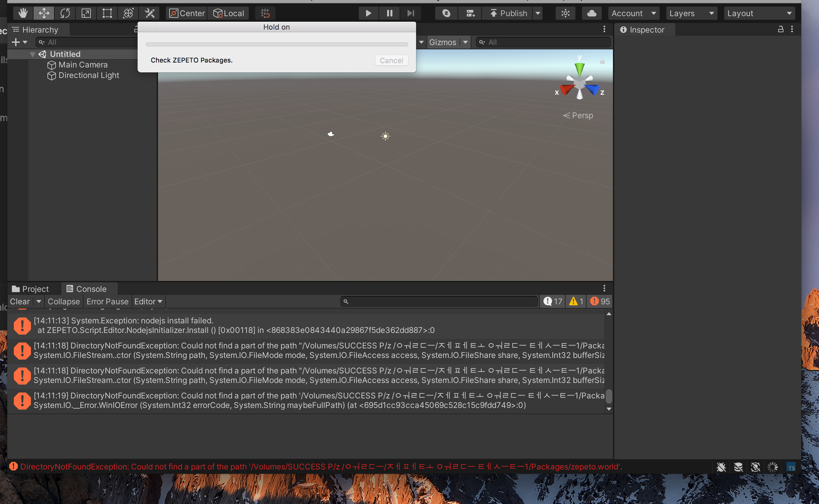The width and height of the screenshot is (819, 504).
Task: Click the Step forward button
Action: click(x=410, y=13)
